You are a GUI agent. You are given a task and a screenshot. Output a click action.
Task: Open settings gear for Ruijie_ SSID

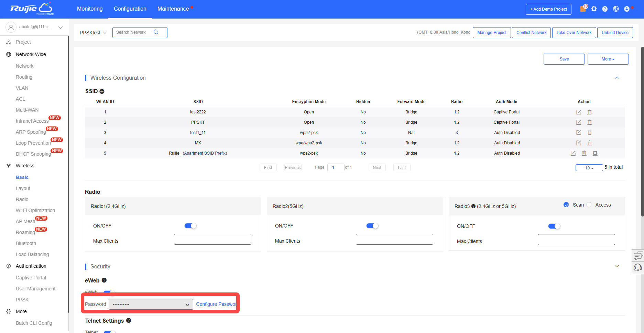point(595,153)
